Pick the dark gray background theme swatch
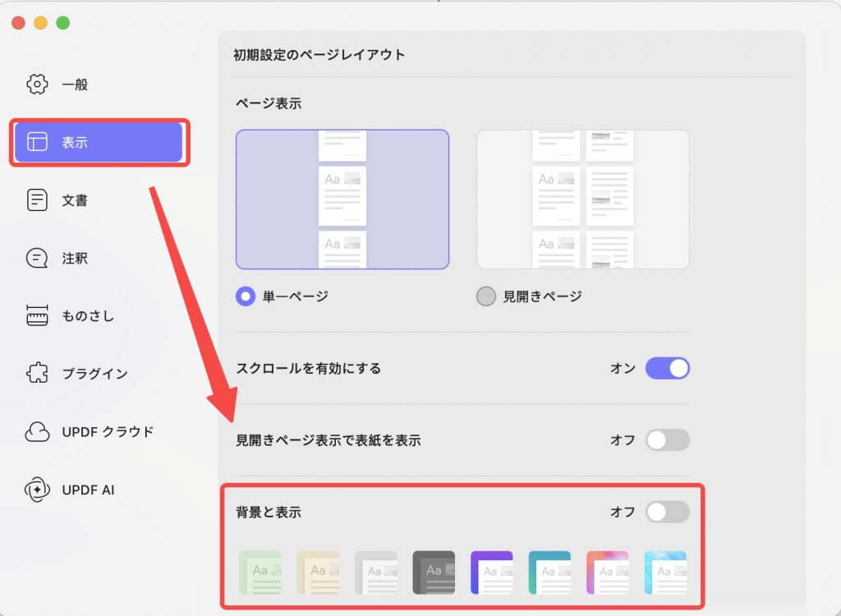841x616 pixels. tap(434, 572)
